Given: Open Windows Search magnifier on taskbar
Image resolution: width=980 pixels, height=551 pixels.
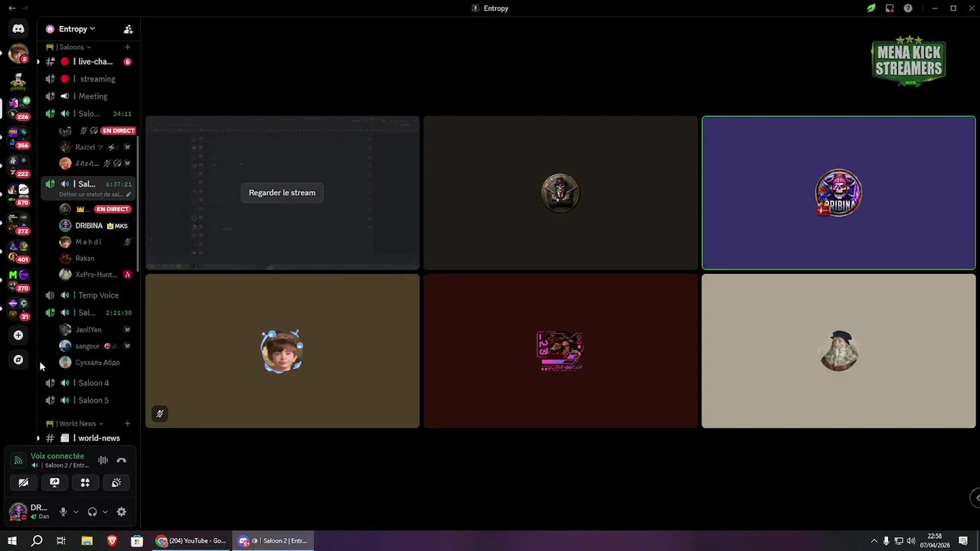Looking at the screenshot, I should (x=37, y=541).
